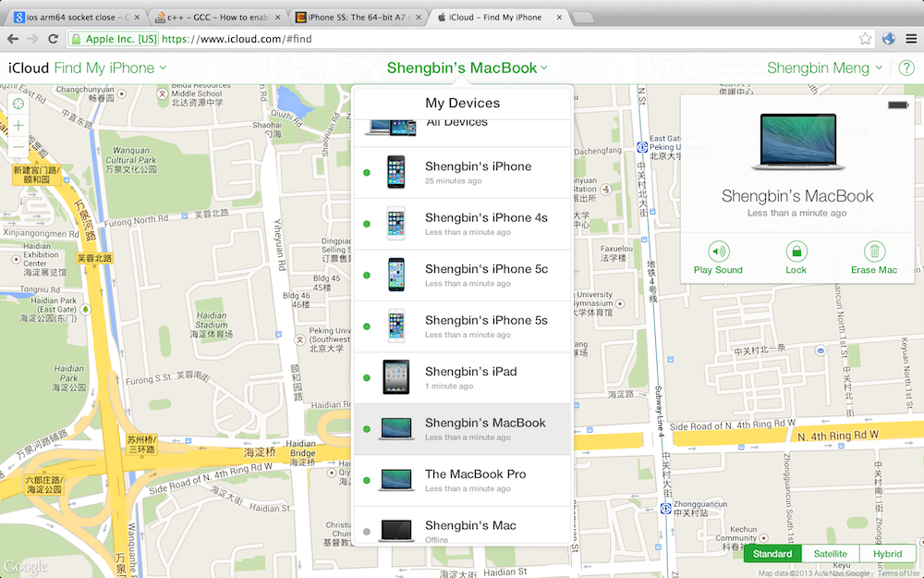Open the Chrome hamburger menu
This screenshot has height=578, width=924.
pos(911,39)
